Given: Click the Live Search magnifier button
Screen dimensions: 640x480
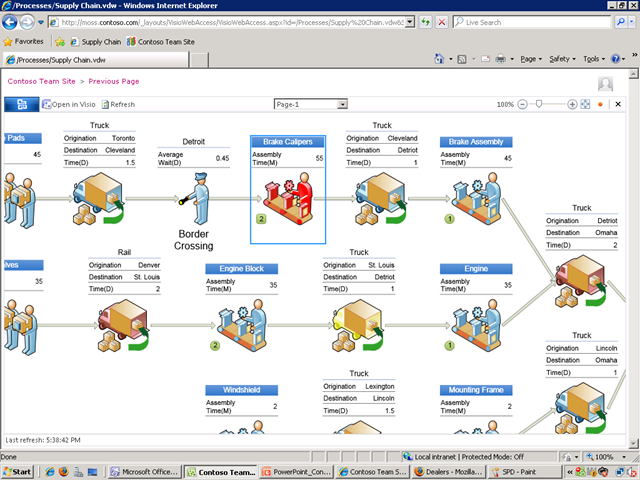Looking at the screenshot, I should 620,22.
